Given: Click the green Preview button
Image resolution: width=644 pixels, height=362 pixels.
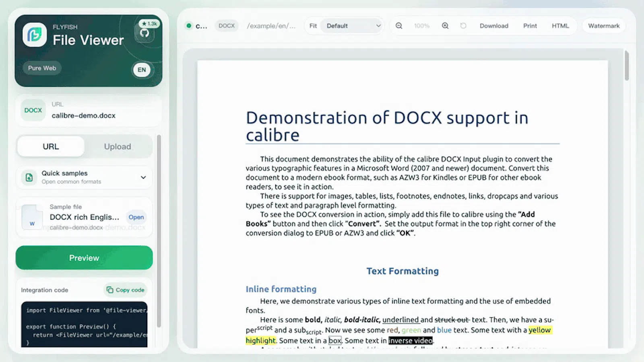Looking at the screenshot, I should [84, 258].
